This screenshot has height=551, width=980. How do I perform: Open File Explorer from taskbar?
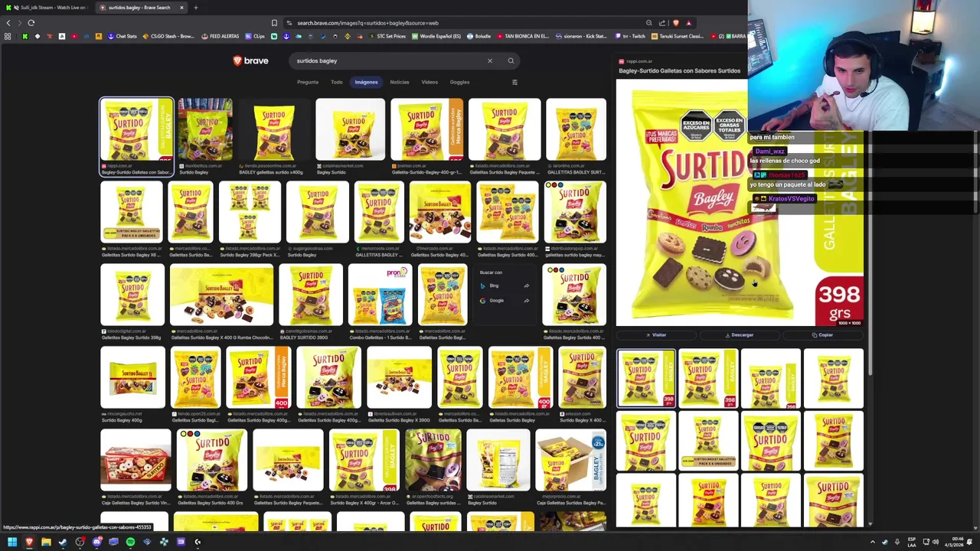pyautogui.click(x=46, y=542)
